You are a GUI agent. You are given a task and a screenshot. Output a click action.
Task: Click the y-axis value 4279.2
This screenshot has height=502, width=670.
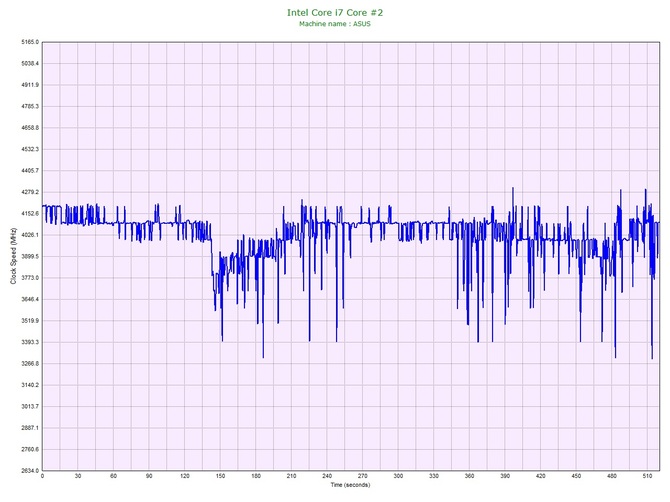coord(30,192)
